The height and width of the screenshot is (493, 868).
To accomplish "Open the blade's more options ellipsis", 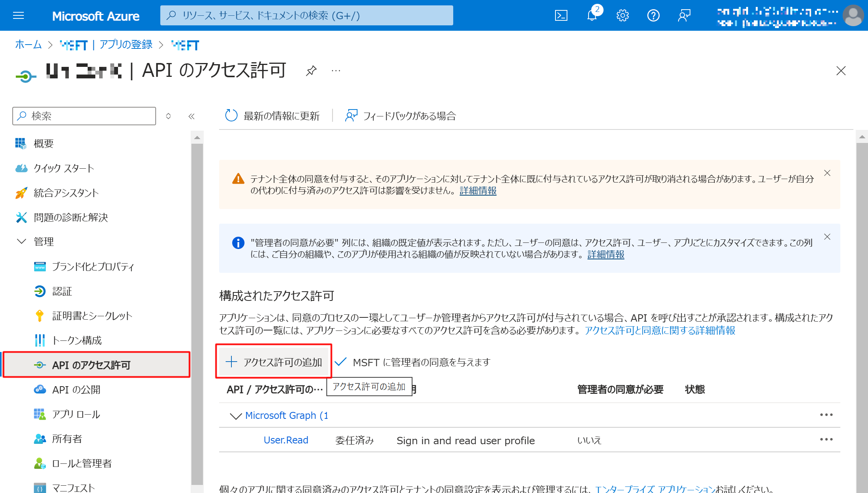I will click(x=336, y=71).
